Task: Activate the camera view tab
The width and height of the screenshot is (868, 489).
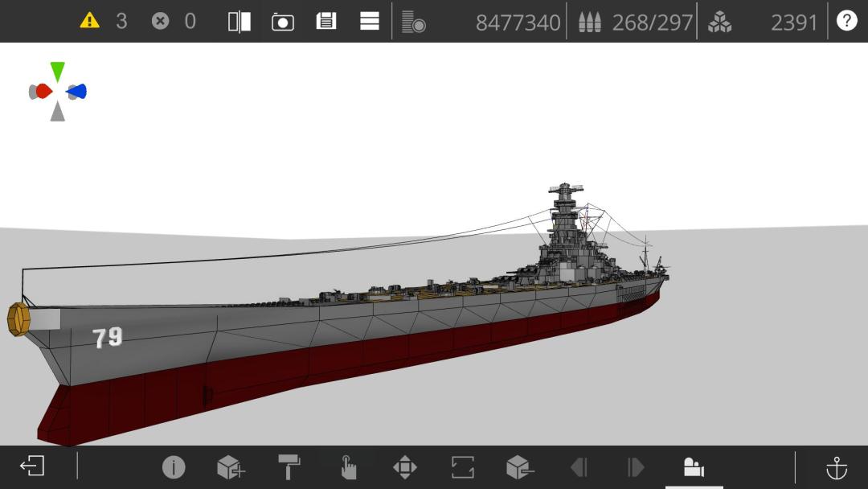Action: [x=694, y=466]
